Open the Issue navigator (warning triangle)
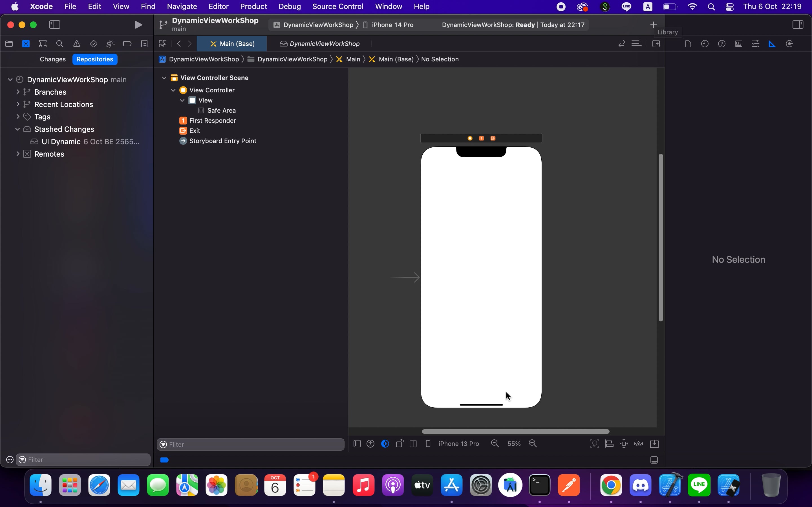Image resolution: width=812 pixels, height=507 pixels. tap(77, 44)
